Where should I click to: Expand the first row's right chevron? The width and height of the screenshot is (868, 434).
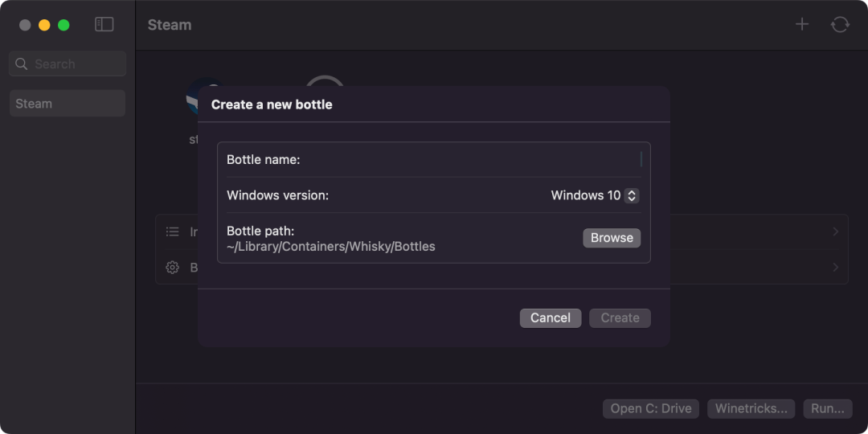pos(836,232)
